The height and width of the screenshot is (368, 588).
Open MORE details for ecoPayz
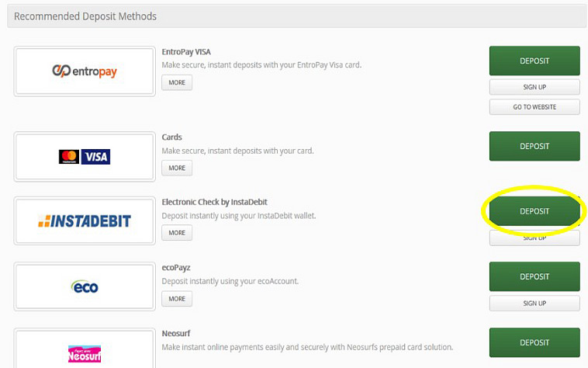click(177, 298)
